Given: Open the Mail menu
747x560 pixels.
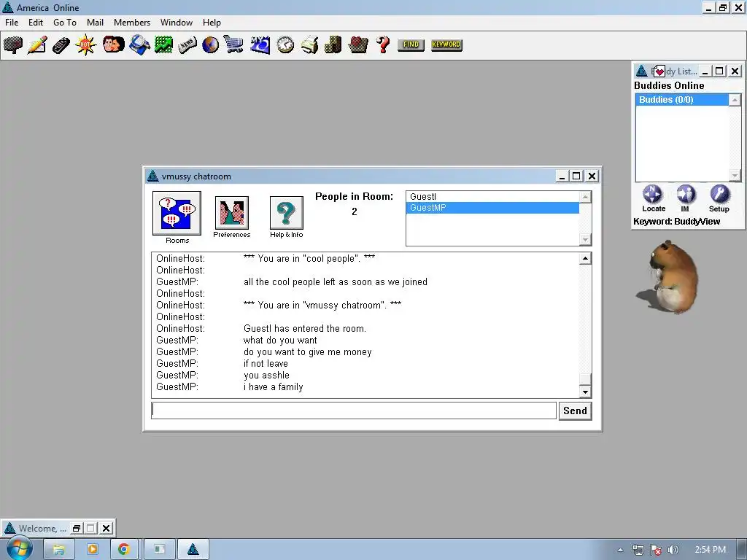Looking at the screenshot, I should 95,23.
